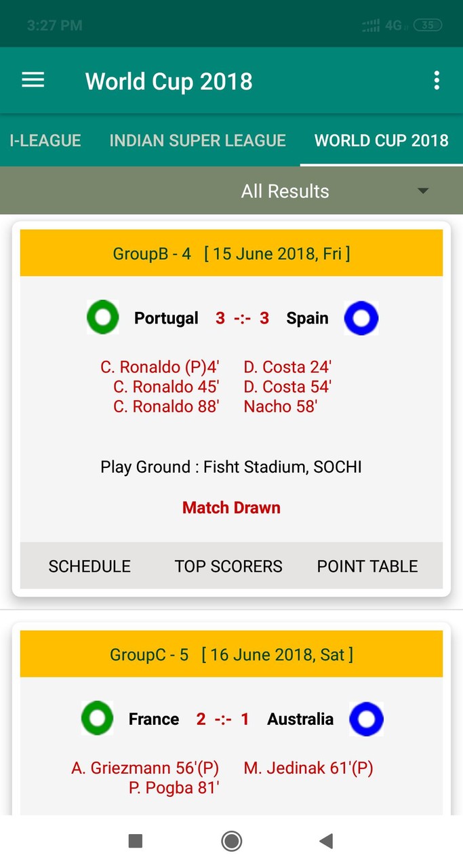This screenshot has width=463, height=868.
Task: Select the Portugal team logo
Action: [102, 317]
